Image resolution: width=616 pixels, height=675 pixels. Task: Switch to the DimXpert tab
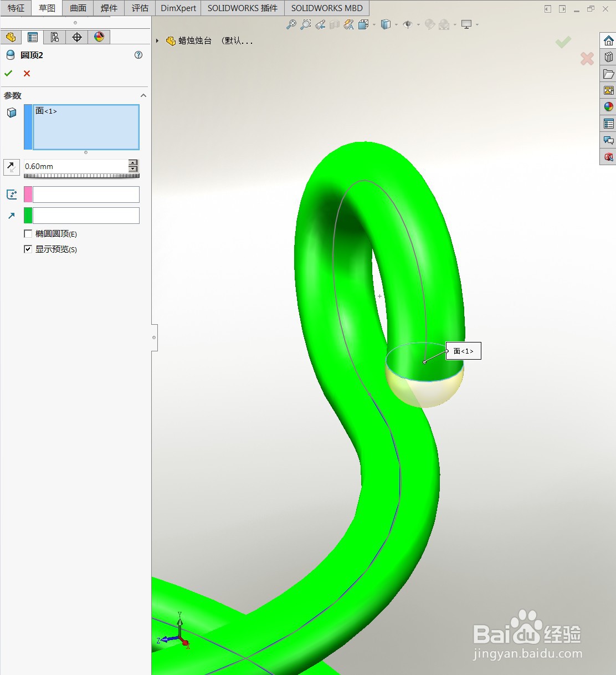click(178, 8)
